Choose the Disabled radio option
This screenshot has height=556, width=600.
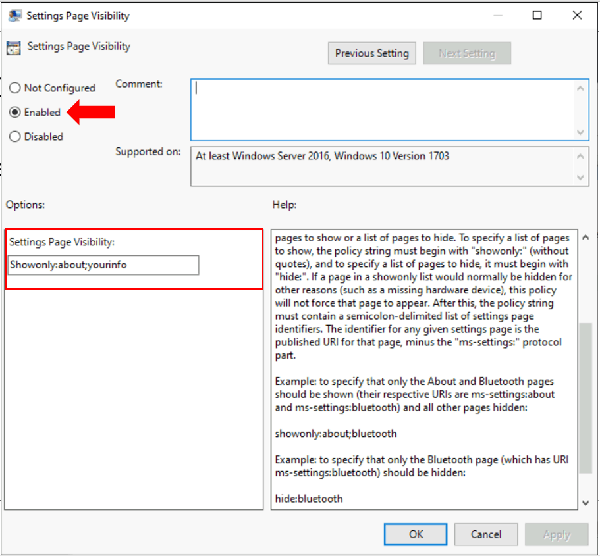click(x=15, y=136)
